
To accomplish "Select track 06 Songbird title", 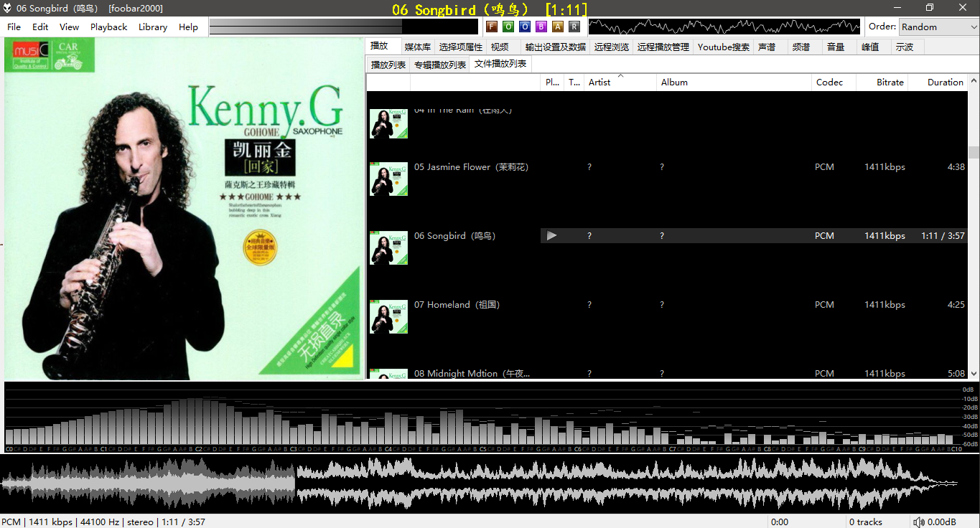I will click(x=455, y=236).
